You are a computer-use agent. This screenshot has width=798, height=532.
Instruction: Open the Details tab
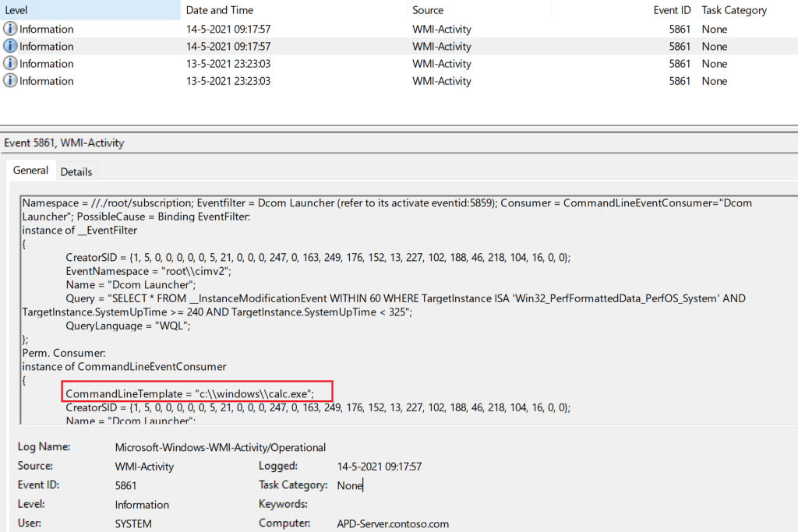(x=76, y=171)
